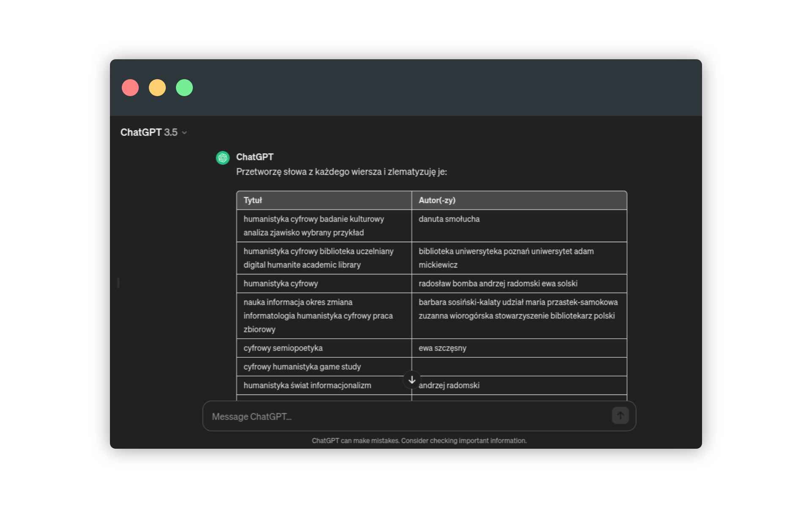Click the ChatGPT sender name label
The width and height of the screenshot is (812, 508).
click(255, 157)
